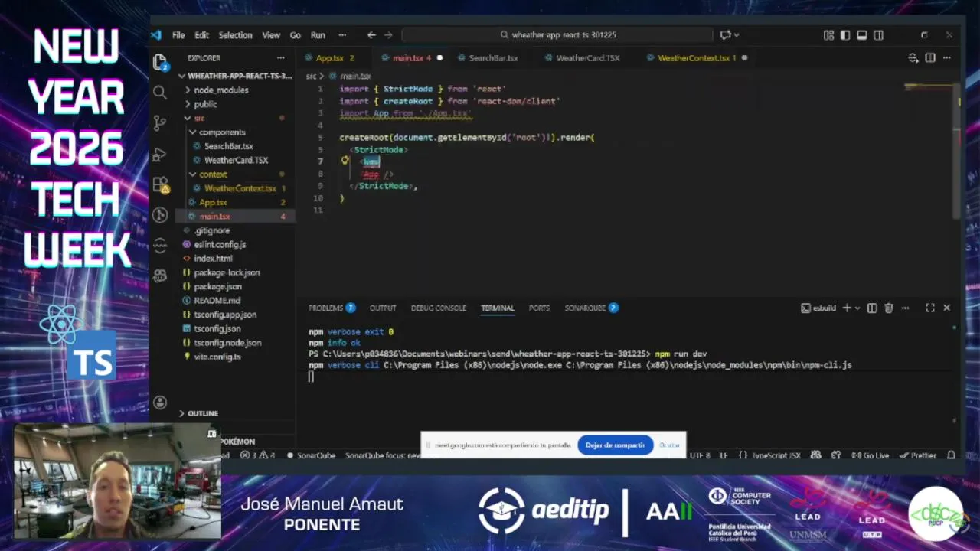Add a new terminal with the plus icon
The height and width of the screenshot is (551, 980).
(x=847, y=308)
